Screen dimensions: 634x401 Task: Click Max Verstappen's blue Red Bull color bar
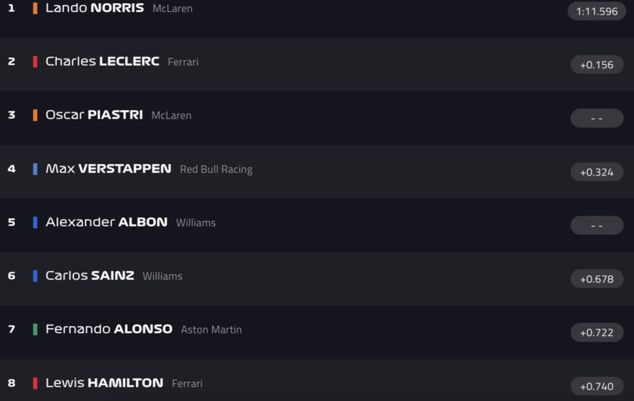coord(35,169)
